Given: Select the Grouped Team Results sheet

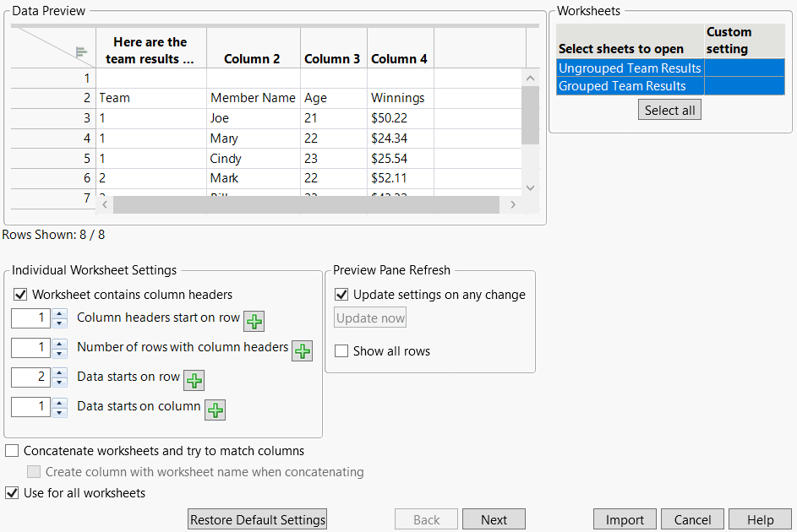Looking at the screenshot, I should 630,85.
